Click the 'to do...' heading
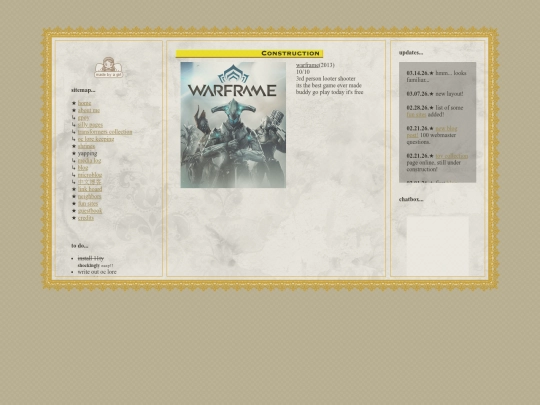540x405 pixels. pos(80,246)
